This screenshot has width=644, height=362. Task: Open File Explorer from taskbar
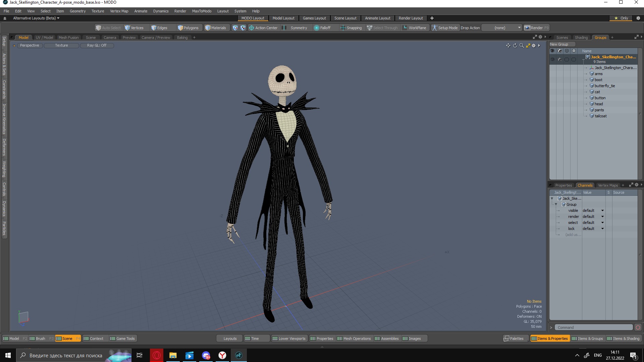[x=173, y=355]
